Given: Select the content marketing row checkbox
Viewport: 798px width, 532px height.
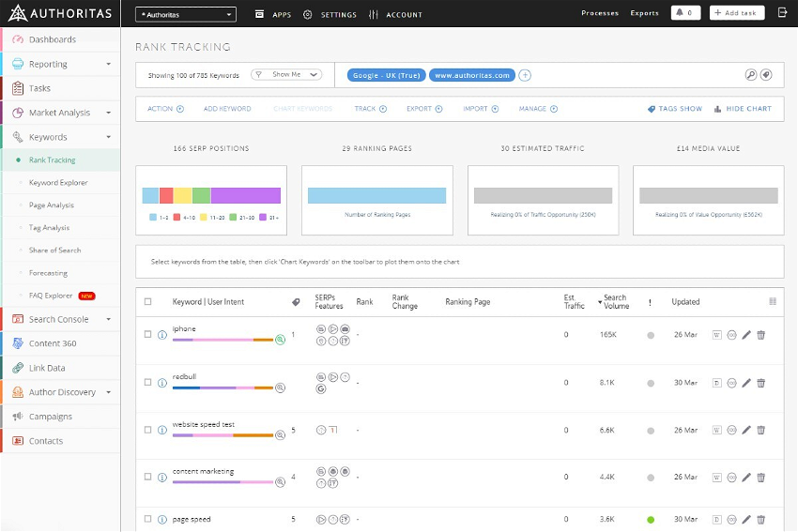Looking at the screenshot, I should tap(147, 477).
